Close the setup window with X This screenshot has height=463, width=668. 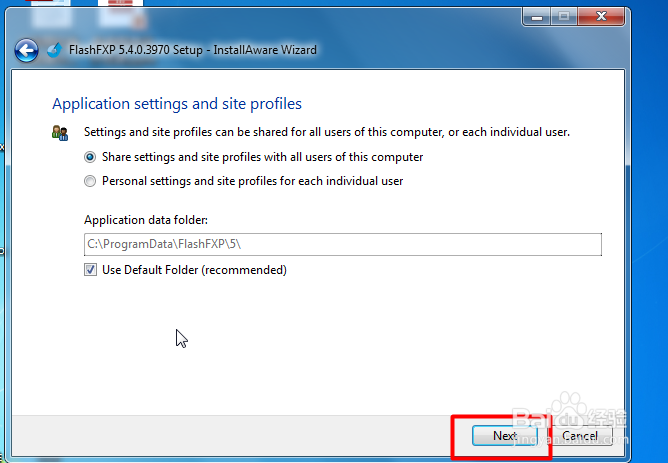tap(601, 16)
